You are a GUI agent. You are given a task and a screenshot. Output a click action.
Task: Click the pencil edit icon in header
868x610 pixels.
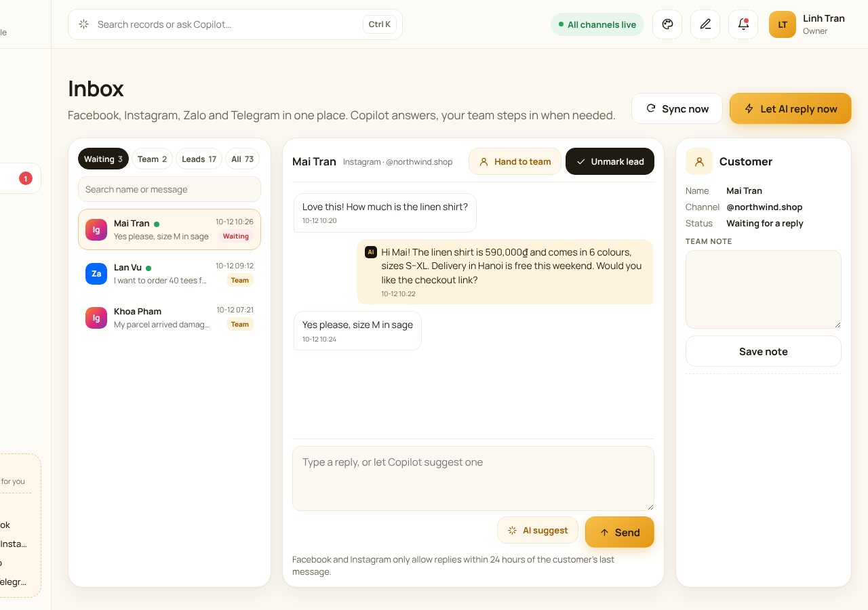(705, 24)
